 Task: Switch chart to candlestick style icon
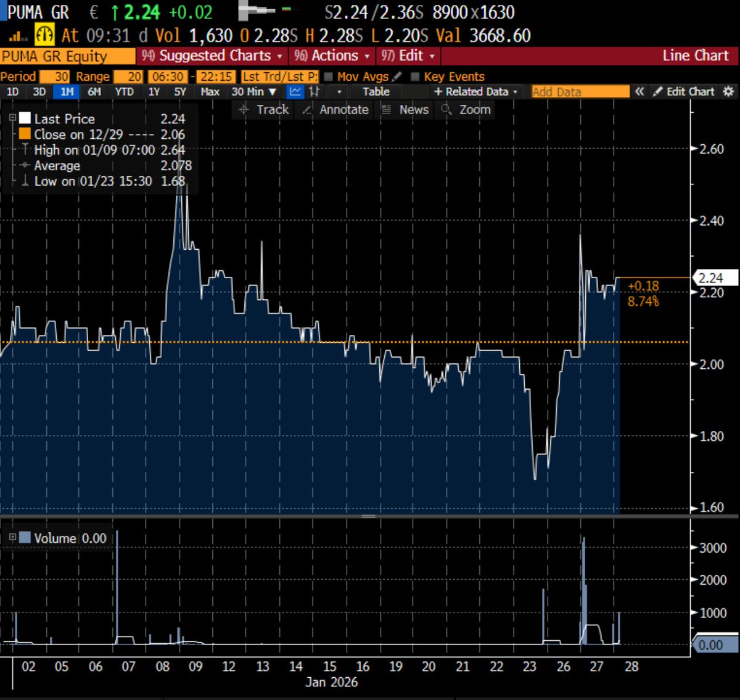click(x=314, y=91)
